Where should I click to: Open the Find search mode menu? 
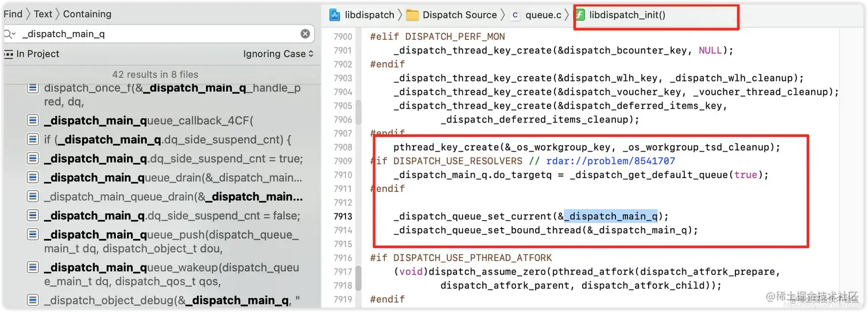point(13,14)
